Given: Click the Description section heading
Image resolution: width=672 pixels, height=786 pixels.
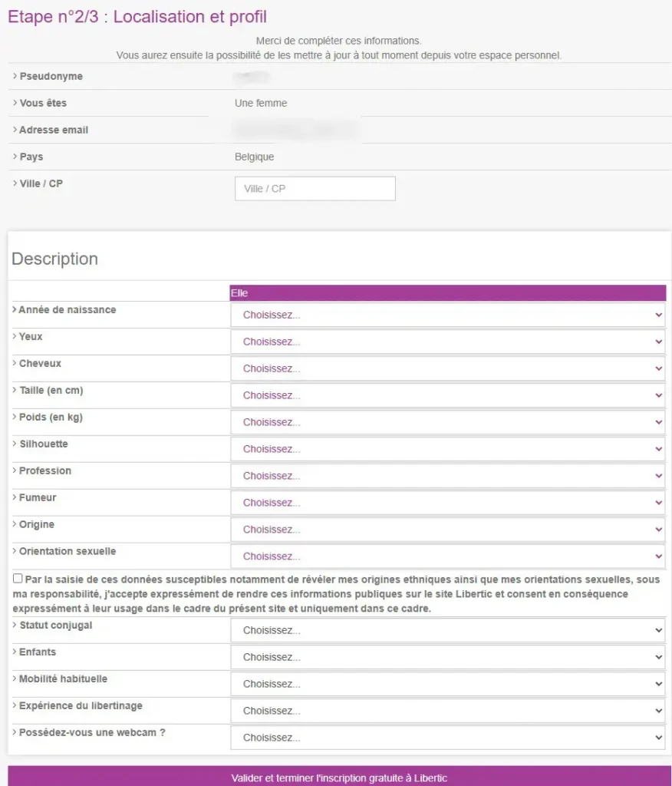Looking at the screenshot, I should [55, 259].
